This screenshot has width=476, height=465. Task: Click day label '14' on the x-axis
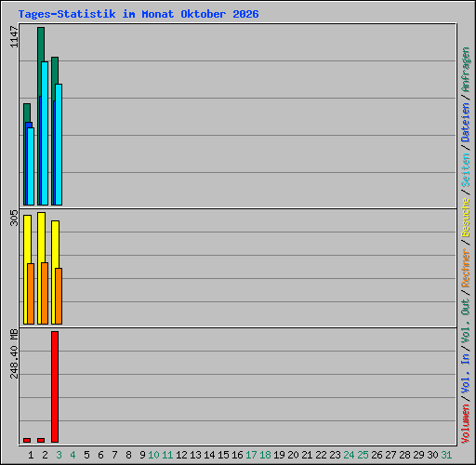click(x=209, y=455)
